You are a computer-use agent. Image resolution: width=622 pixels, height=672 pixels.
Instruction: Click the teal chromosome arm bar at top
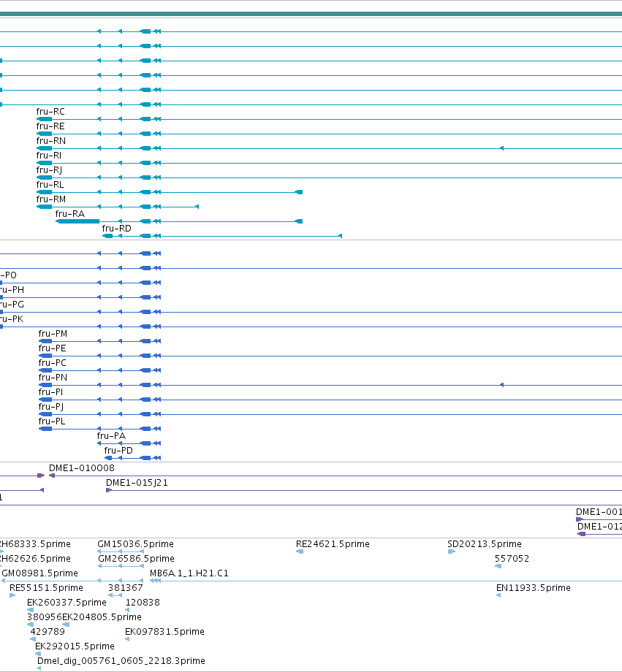[x=311, y=14]
